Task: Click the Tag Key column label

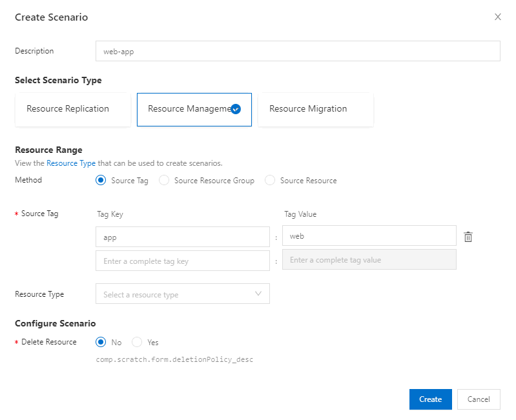Action: pyautogui.click(x=110, y=214)
